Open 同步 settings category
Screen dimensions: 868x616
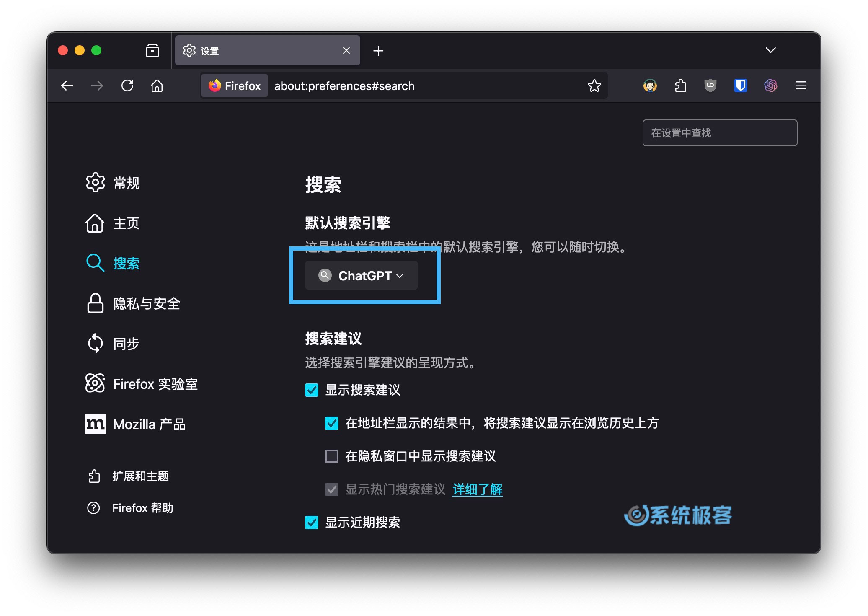[x=113, y=344]
